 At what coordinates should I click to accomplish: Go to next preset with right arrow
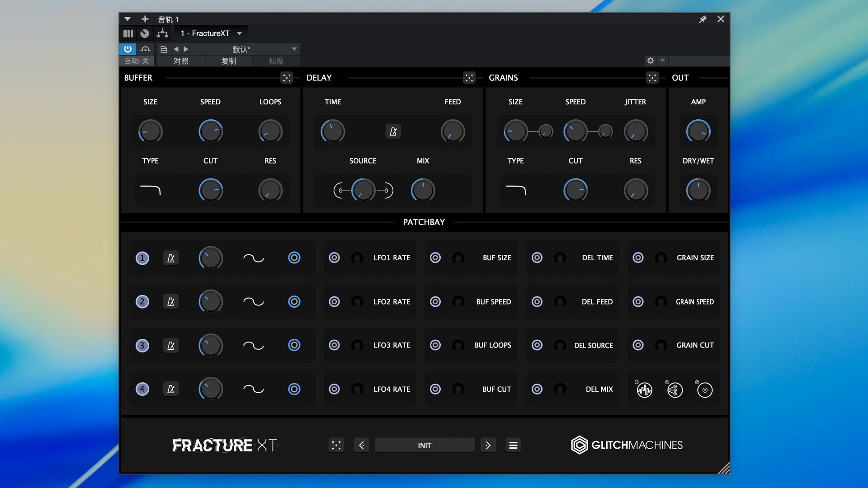tap(488, 445)
